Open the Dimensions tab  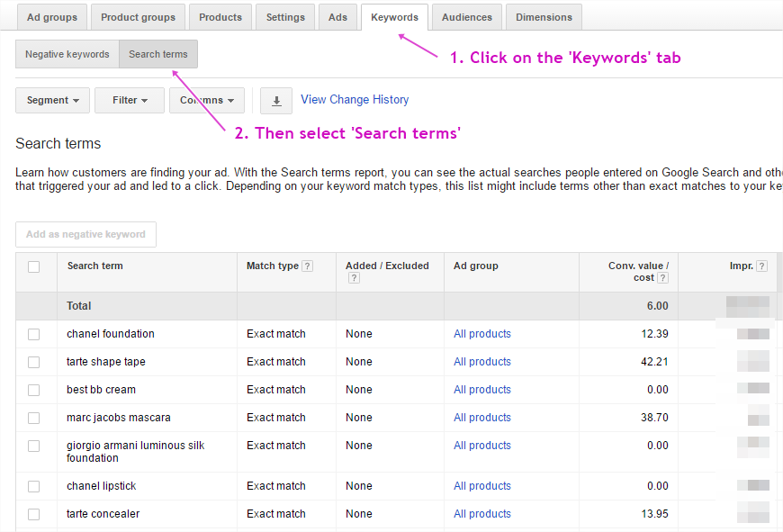[544, 17]
